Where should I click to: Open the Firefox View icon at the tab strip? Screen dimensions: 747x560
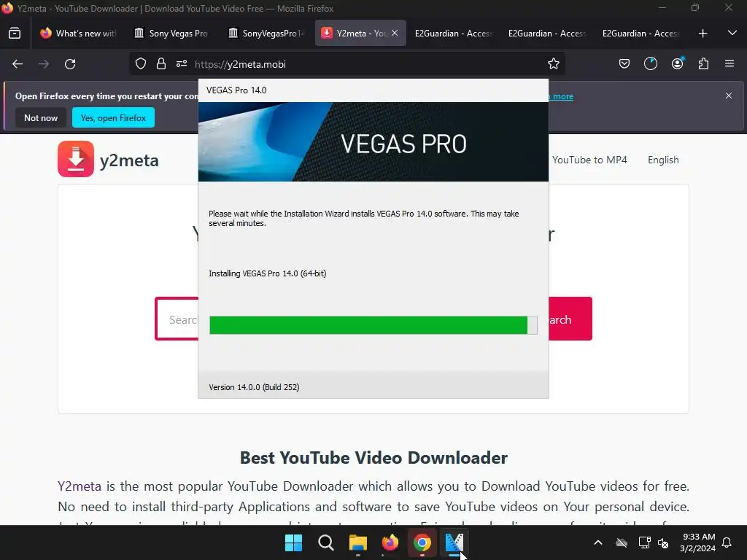tap(15, 34)
